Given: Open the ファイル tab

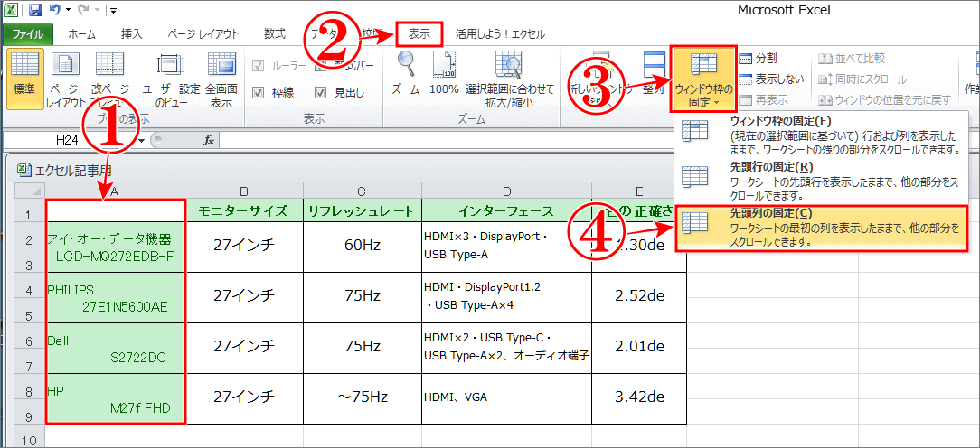Looking at the screenshot, I should coord(27,34).
